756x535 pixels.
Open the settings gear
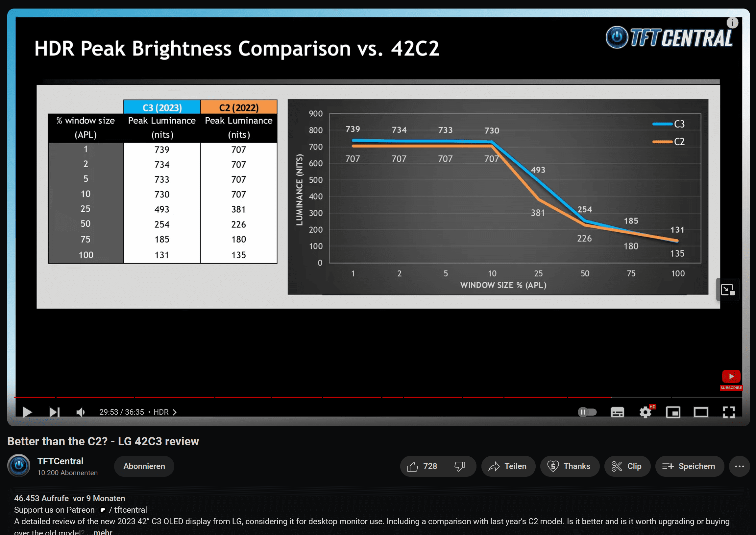point(645,412)
